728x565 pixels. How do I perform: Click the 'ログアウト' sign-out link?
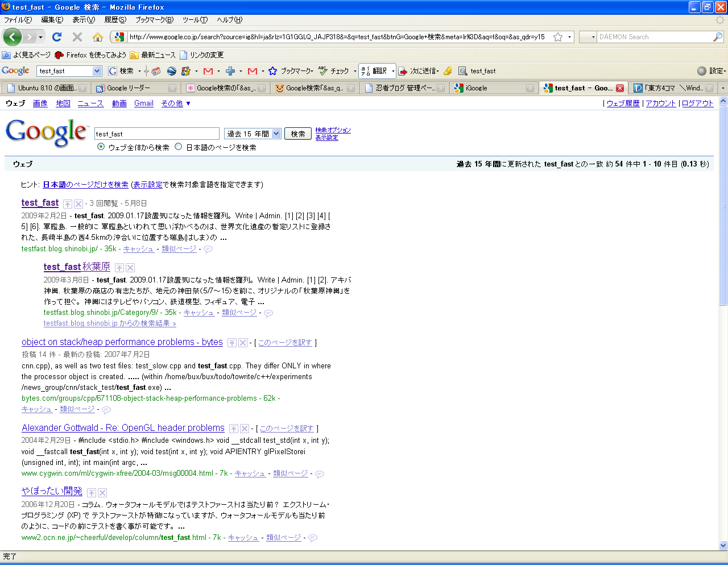697,103
